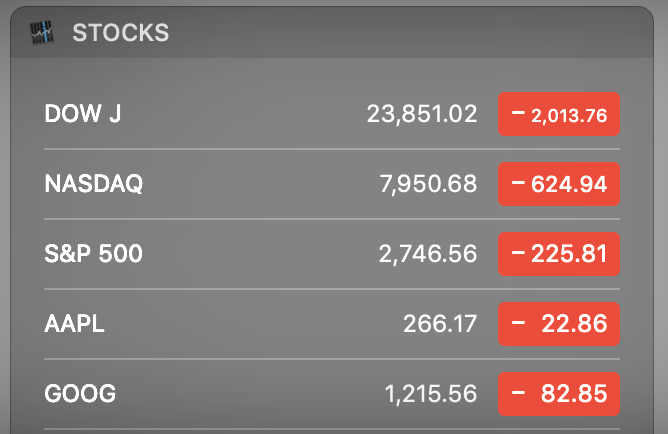This screenshot has width=668, height=434.
Task: Open the NASDAQ stock row
Action: pos(250,184)
